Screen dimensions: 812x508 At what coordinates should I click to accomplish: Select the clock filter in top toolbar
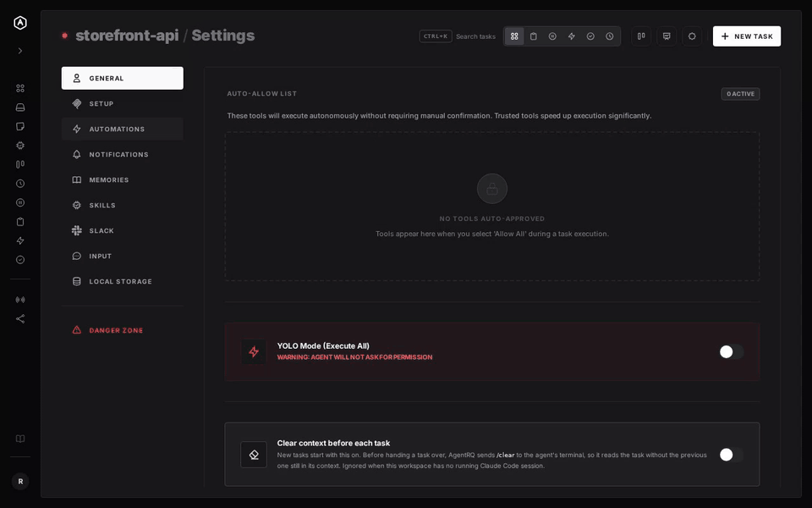tap(610, 36)
